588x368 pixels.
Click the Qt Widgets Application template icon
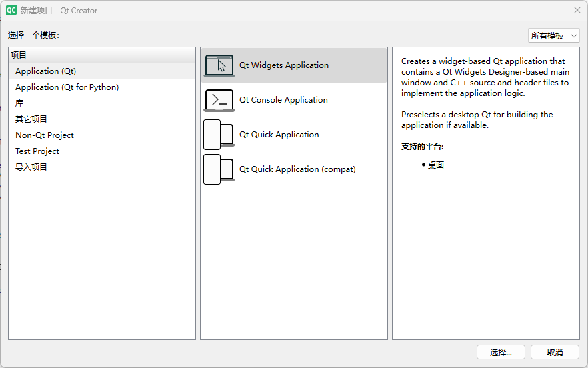point(219,65)
